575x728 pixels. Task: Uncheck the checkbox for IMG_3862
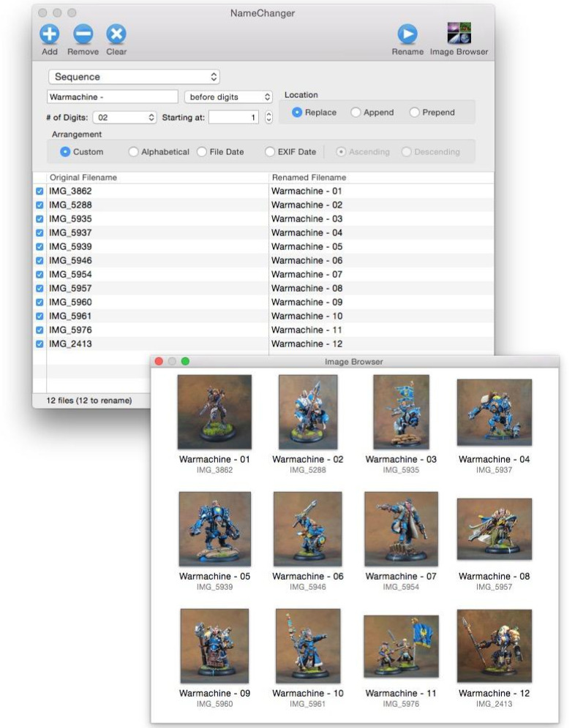tap(40, 192)
